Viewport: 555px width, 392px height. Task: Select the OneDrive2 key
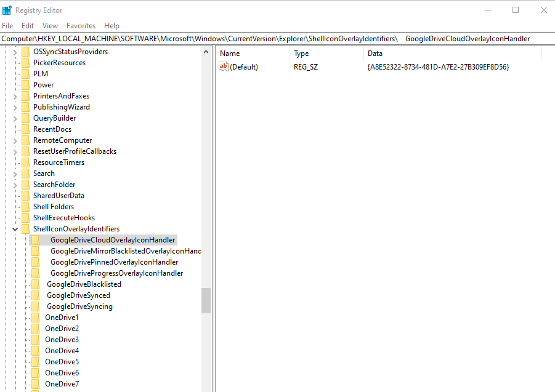(62, 329)
